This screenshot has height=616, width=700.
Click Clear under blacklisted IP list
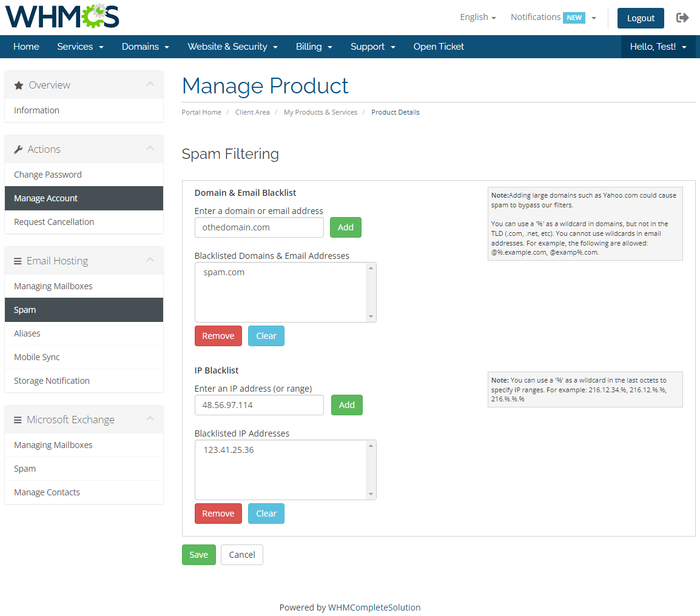tap(266, 514)
